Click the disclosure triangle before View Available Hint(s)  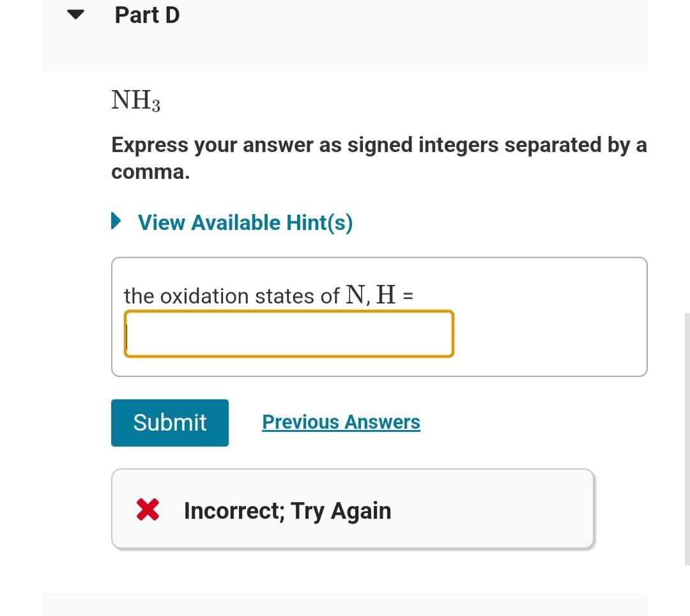click(116, 222)
